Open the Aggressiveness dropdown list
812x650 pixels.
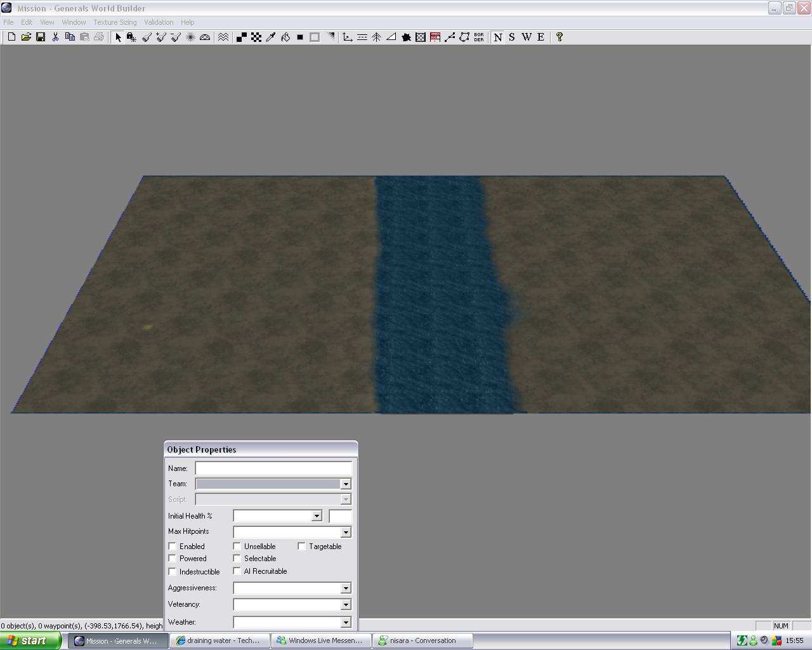tap(346, 588)
